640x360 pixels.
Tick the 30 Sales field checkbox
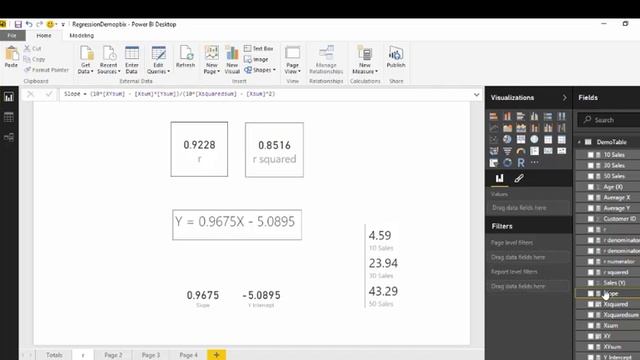tap(591, 165)
